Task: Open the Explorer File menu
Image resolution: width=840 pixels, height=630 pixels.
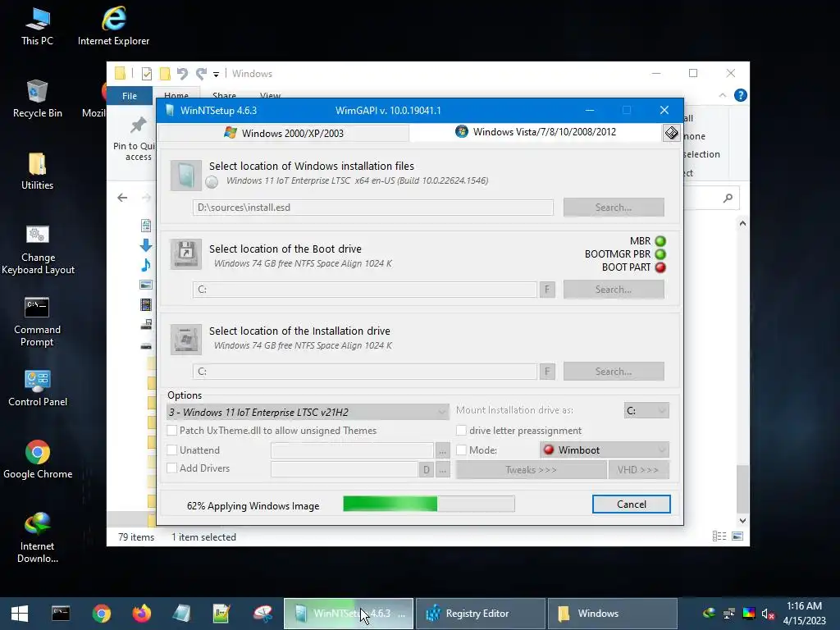Action: point(130,96)
